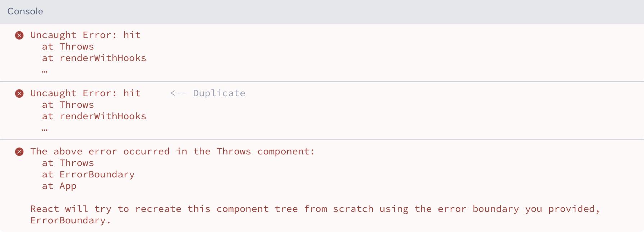
Task: Click the final "ErrorBoundary." line of text
Action: [x=71, y=221]
